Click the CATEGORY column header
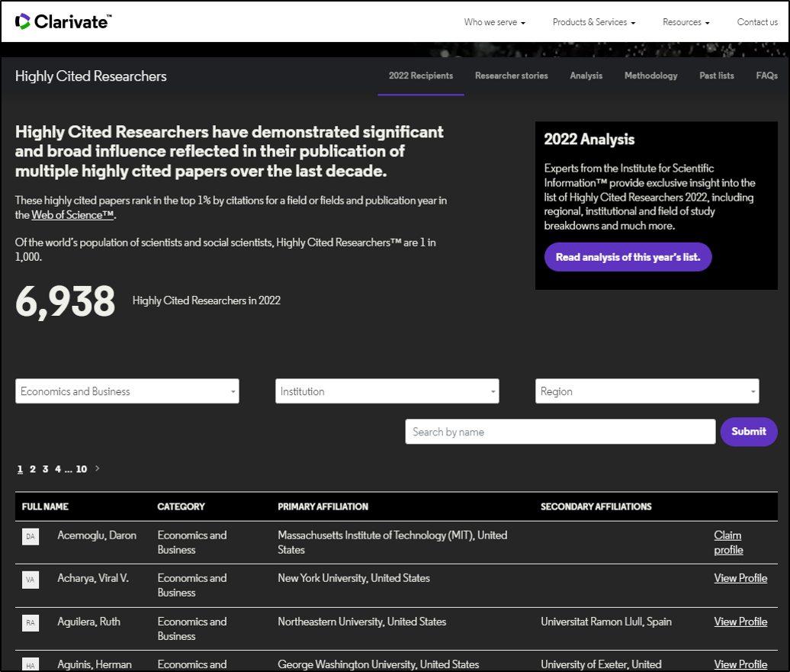This screenshot has width=790, height=672. pos(181,506)
